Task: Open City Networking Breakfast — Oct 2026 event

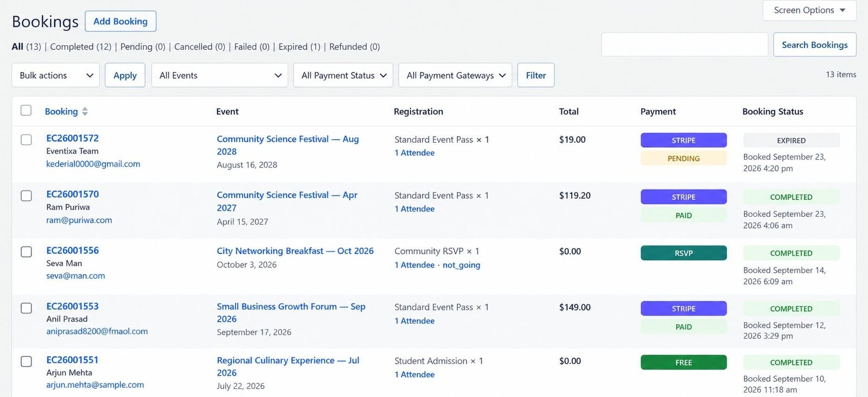Action: click(295, 251)
